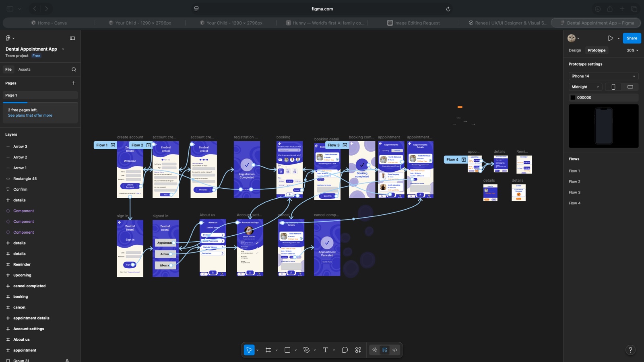Select the Pen tool
The width and height of the screenshot is (644, 362).
[307, 350]
